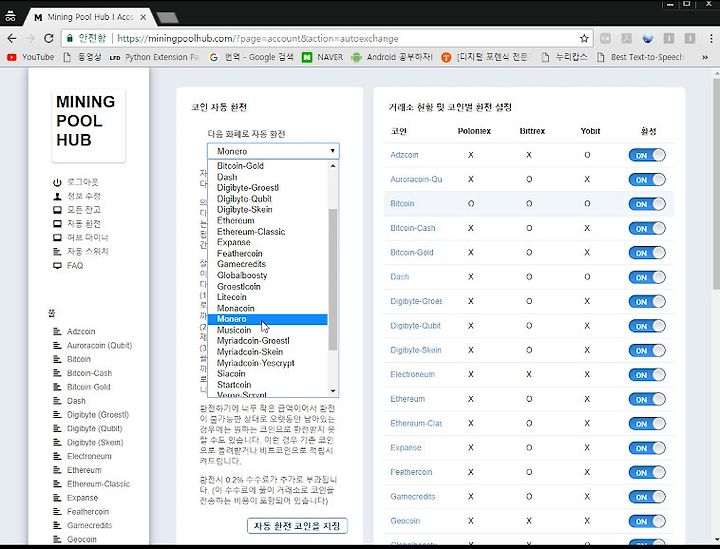The image size is (720, 549).
Task: Click the 정보 수정 user icon
Action: point(57,196)
